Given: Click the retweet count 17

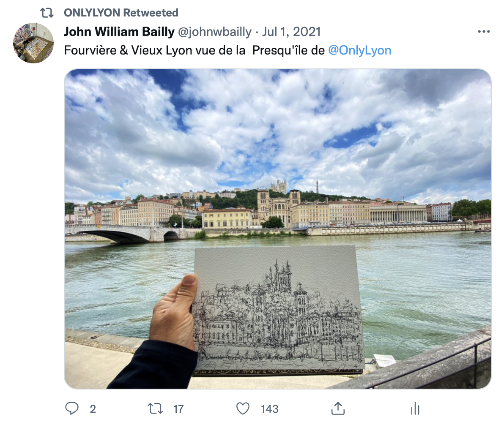Looking at the screenshot, I should pyautogui.click(x=178, y=409).
